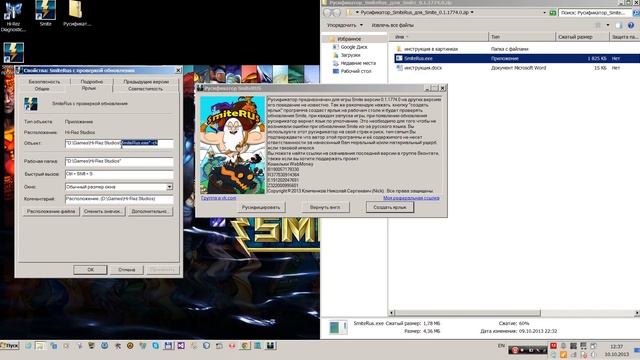Click the shortcut name field in properties
This screenshot has width=640, height=360.
click(x=90, y=104)
